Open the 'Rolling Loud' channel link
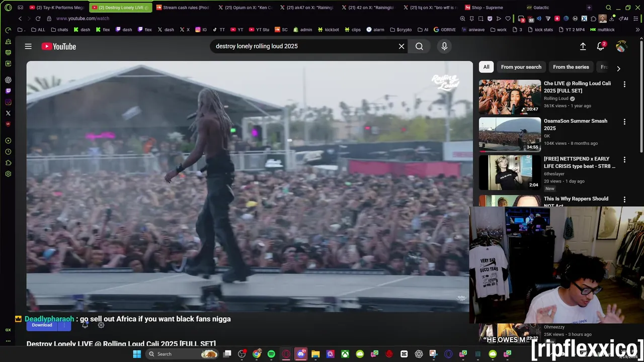This screenshot has height=362, width=644. (x=556, y=99)
